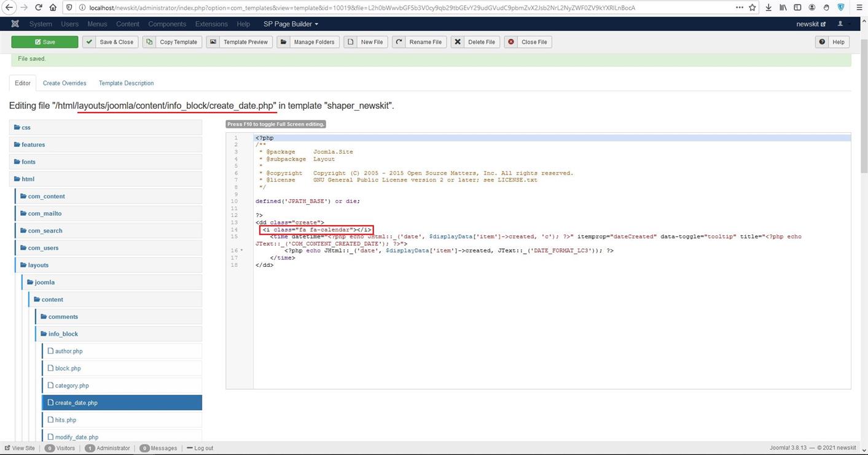The image size is (868, 455).
Task: Collapse the info_block folder
Action: tap(63, 334)
